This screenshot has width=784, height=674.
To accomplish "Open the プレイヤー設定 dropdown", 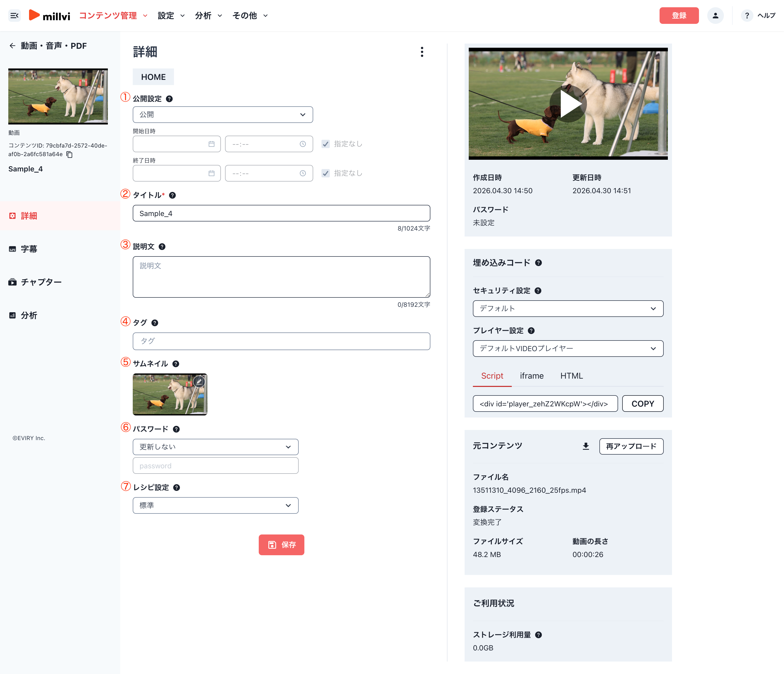I will (x=568, y=349).
